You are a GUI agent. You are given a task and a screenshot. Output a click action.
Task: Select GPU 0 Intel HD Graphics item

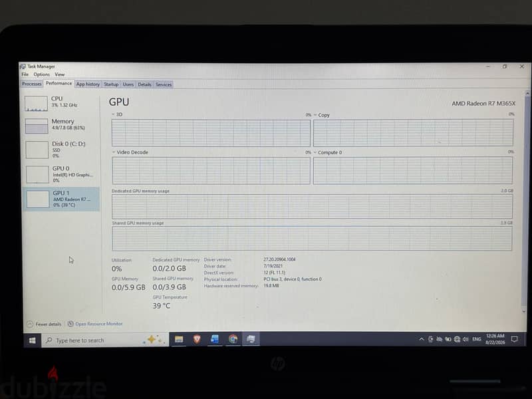[x=61, y=174]
